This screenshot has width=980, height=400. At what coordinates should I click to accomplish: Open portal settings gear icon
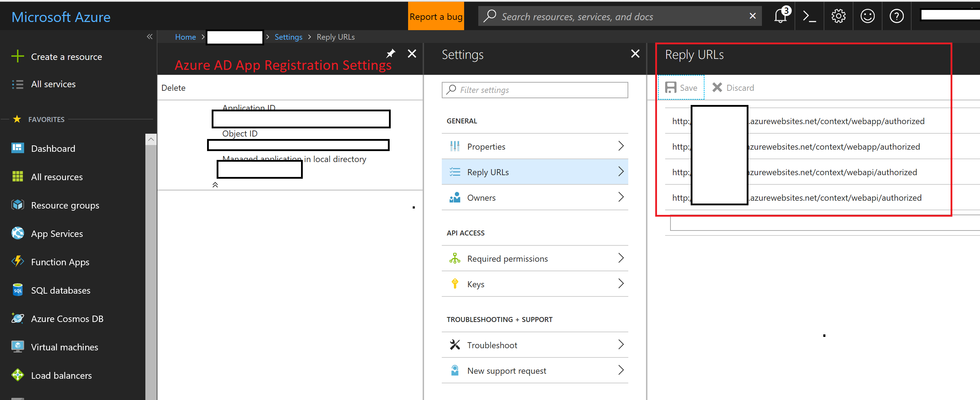838,16
